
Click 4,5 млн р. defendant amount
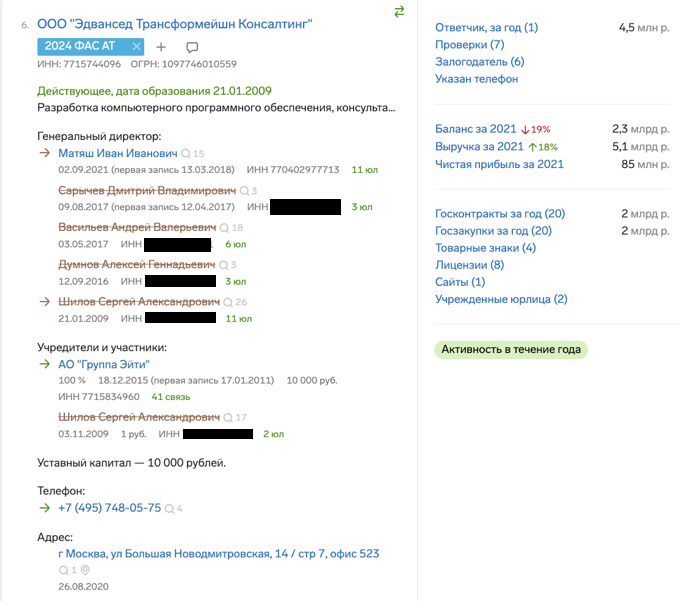click(644, 27)
